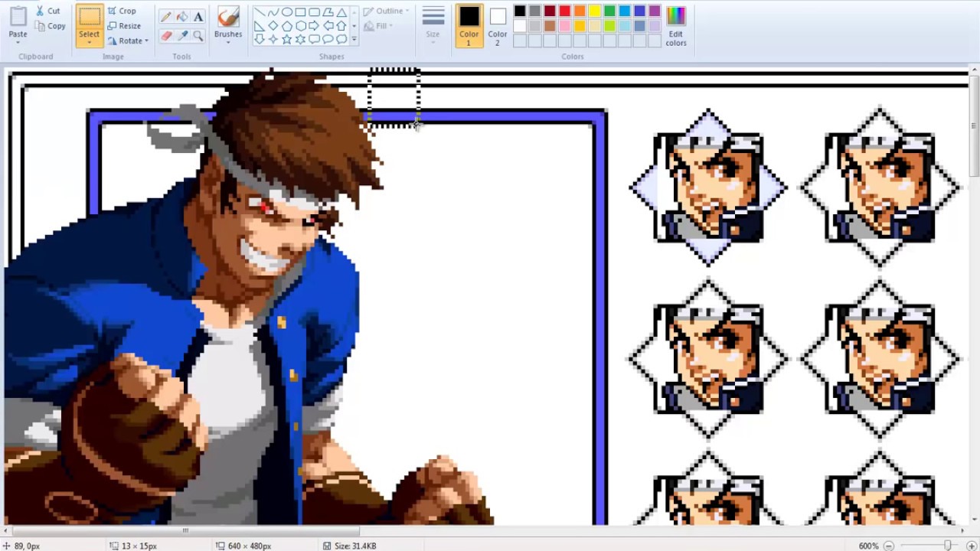Activate the Color 2 button
The height and width of the screenshot is (551, 980).
click(498, 25)
